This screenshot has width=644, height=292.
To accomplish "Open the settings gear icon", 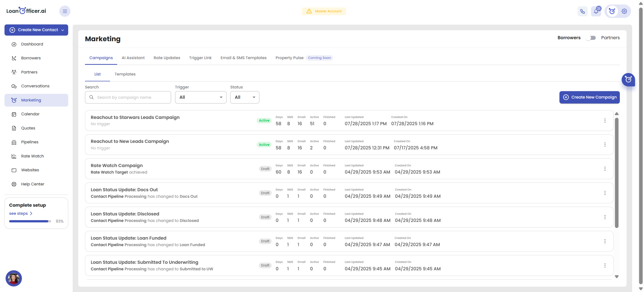I will coord(624,11).
